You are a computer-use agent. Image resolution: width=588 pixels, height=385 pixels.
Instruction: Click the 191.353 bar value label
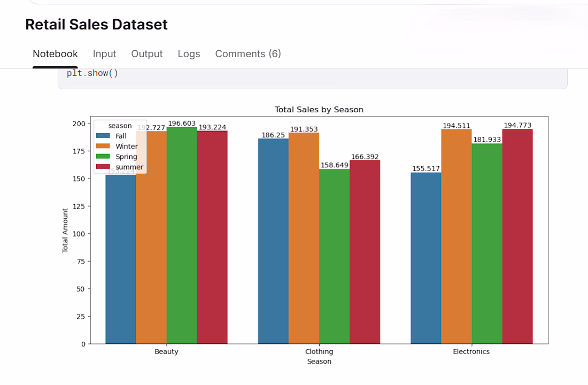[304, 129]
